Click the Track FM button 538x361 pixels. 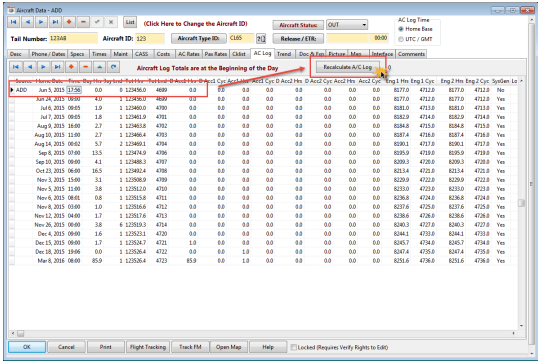coord(190,347)
